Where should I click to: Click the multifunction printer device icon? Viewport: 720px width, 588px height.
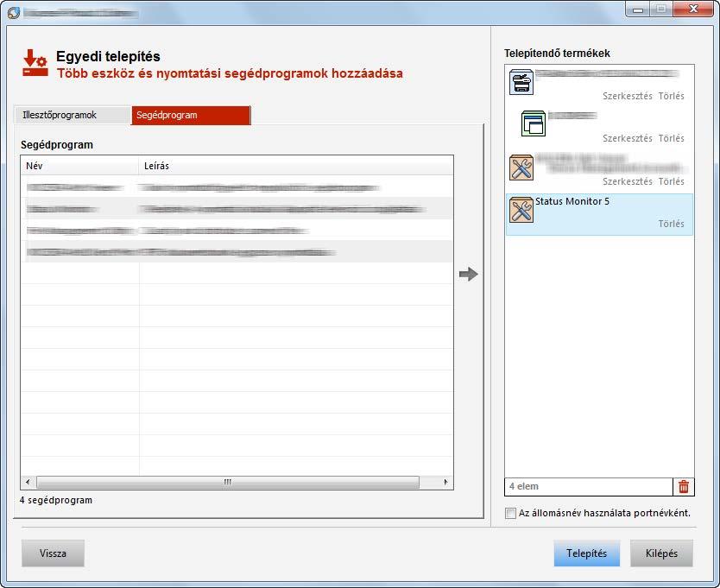point(521,82)
